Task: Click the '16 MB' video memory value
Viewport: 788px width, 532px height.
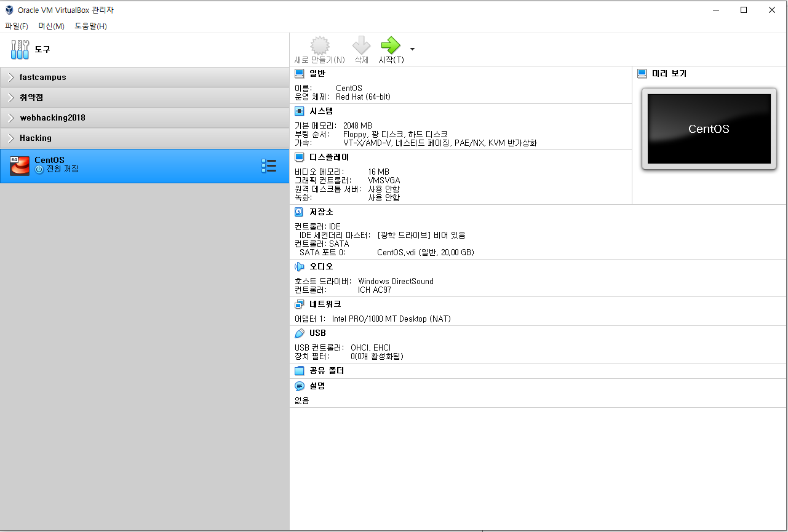Action: click(378, 172)
